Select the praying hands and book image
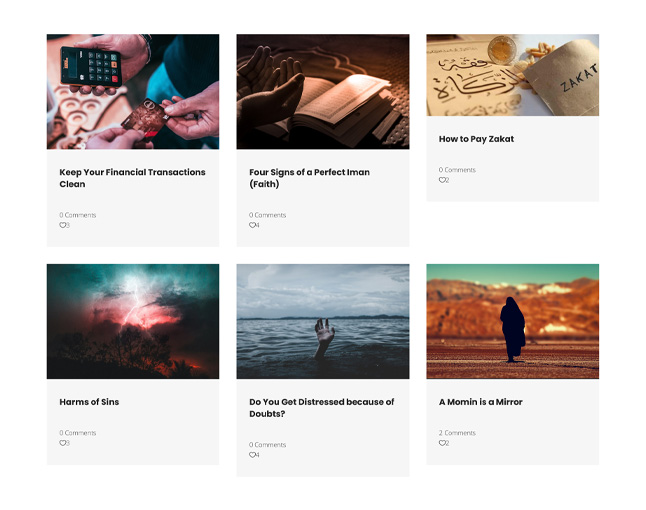 tap(323, 91)
